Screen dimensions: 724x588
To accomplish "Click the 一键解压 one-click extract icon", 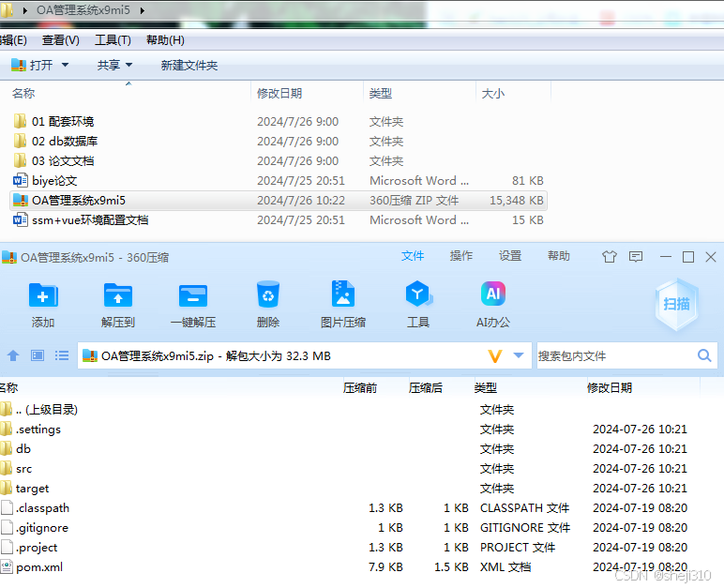I will [x=193, y=295].
